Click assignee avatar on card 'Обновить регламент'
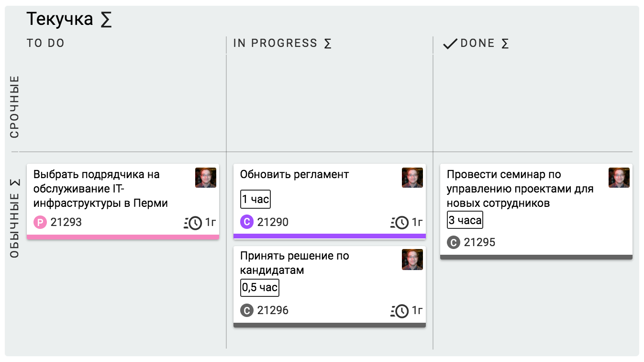Image resolution: width=644 pixels, height=362 pixels. [412, 178]
